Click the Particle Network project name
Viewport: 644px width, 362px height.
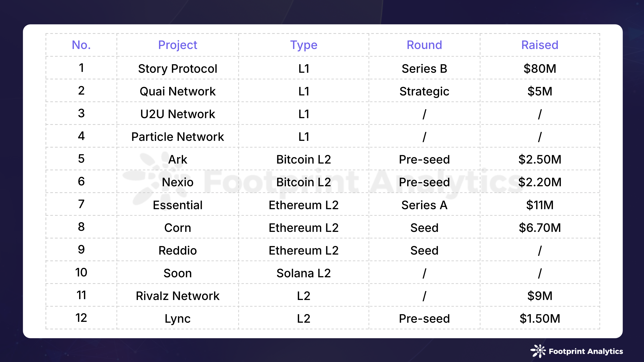tap(178, 137)
